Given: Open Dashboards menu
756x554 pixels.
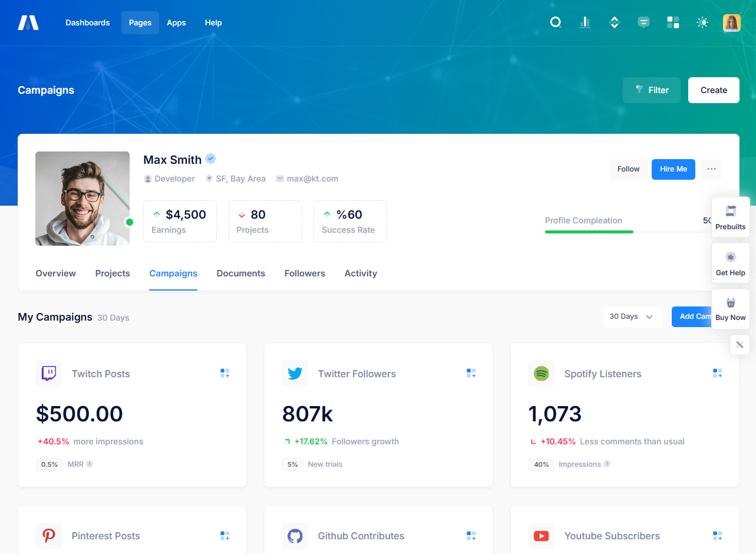Looking at the screenshot, I should (x=88, y=23).
